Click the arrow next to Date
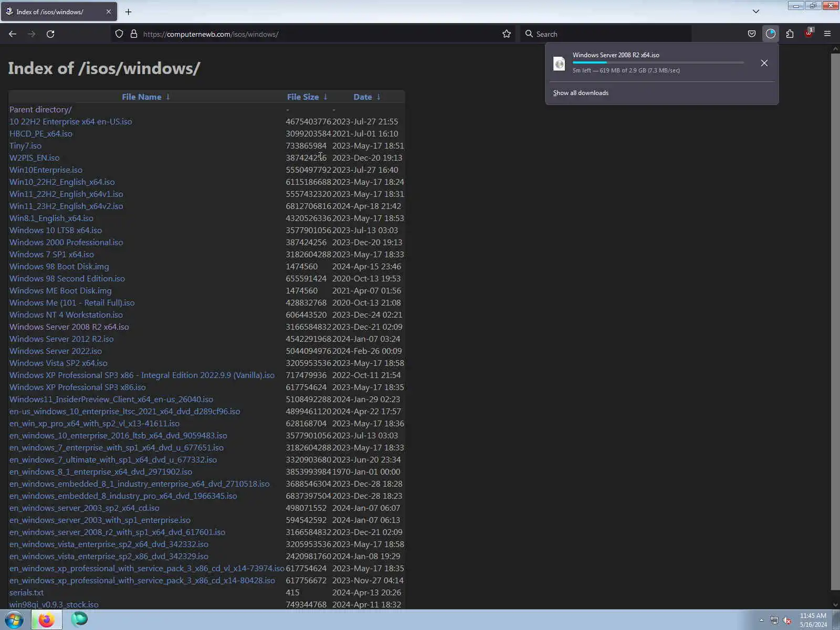 [379, 97]
